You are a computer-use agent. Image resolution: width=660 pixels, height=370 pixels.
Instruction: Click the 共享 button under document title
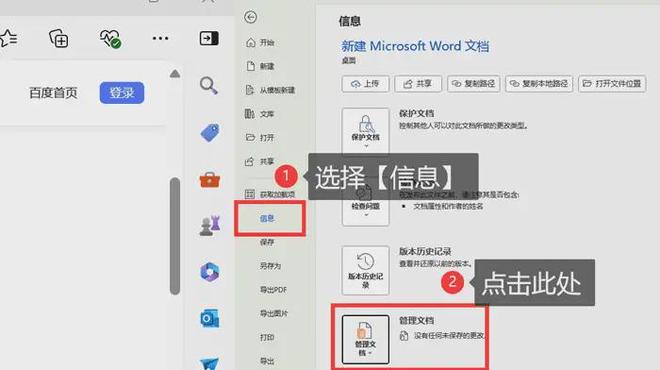pos(418,84)
